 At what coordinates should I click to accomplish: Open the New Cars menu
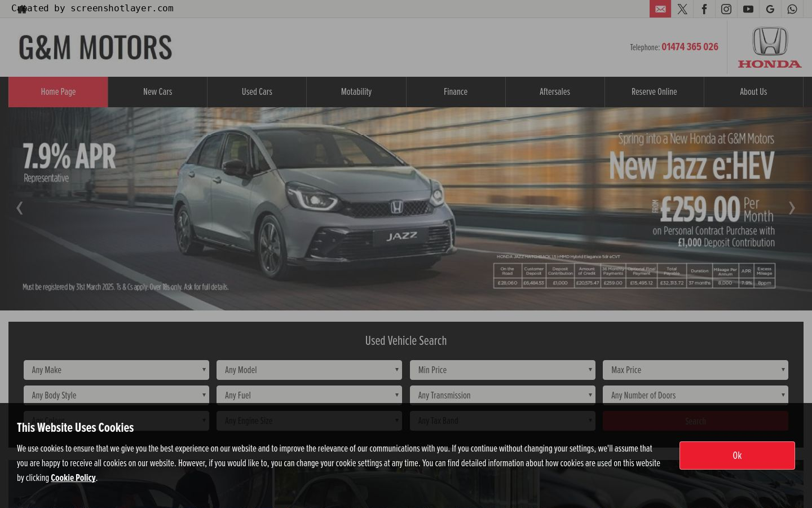pyautogui.click(x=157, y=92)
